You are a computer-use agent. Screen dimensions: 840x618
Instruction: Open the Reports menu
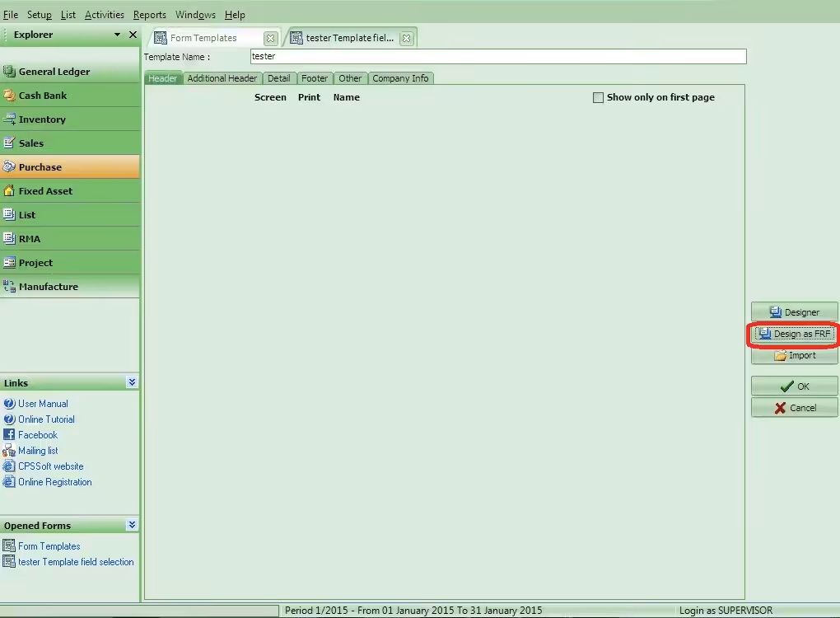click(149, 15)
